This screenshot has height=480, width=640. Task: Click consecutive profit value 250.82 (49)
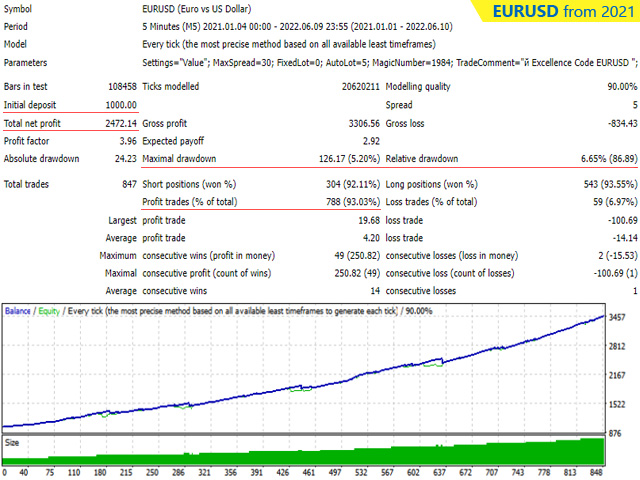coord(357,273)
